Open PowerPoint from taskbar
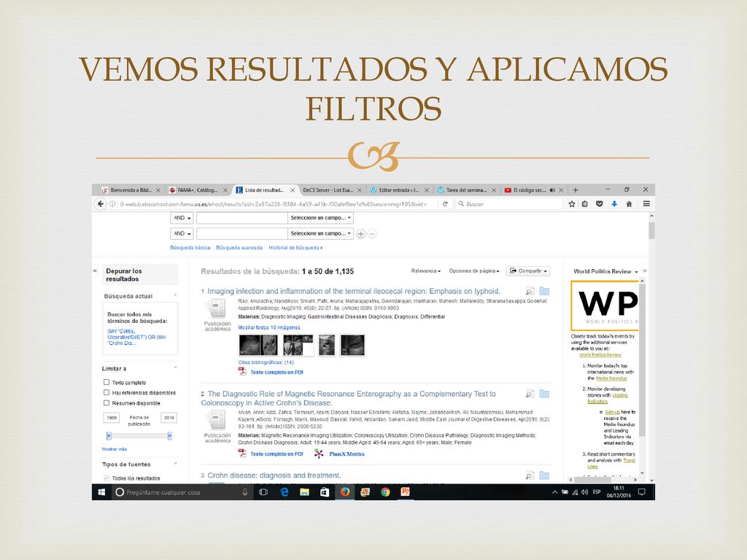Image resolution: width=747 pixels, height=560 pixels. 406,492
